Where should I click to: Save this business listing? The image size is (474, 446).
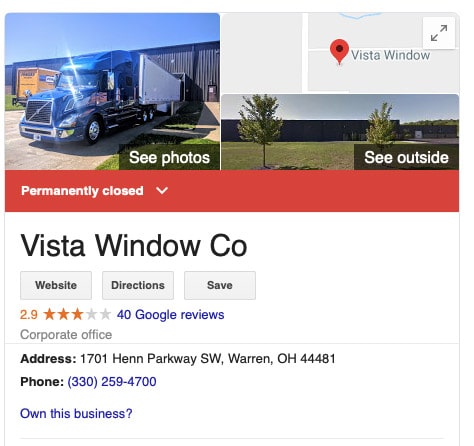click(x=220, y=285)
